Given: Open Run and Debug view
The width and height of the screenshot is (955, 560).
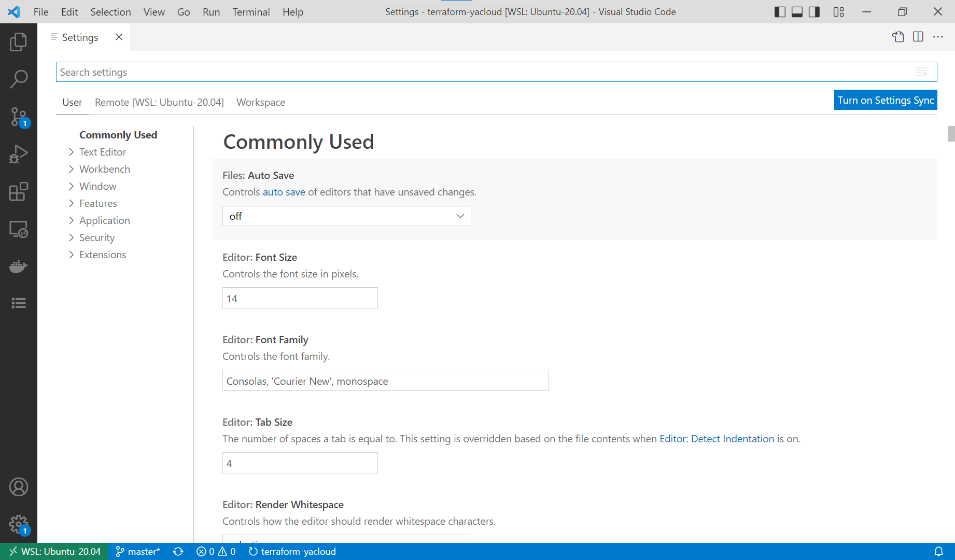Looking at the screenshot, I should tap(19, 154).
